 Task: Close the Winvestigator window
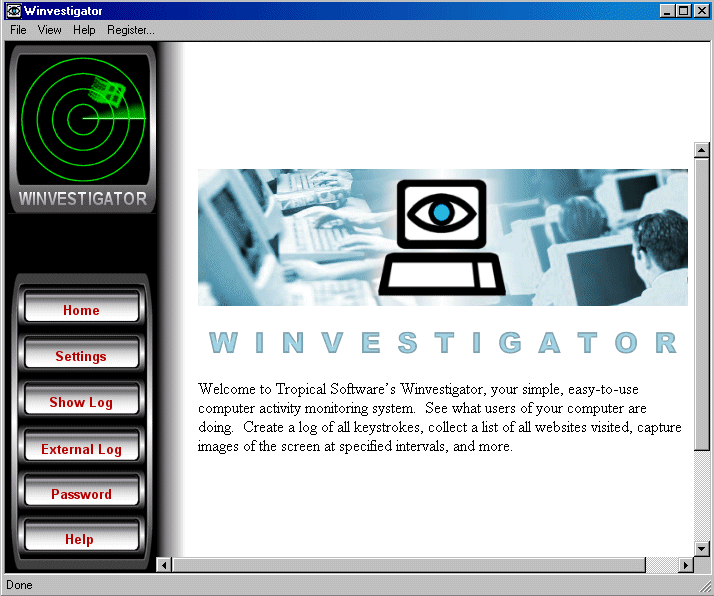point(701,10)
